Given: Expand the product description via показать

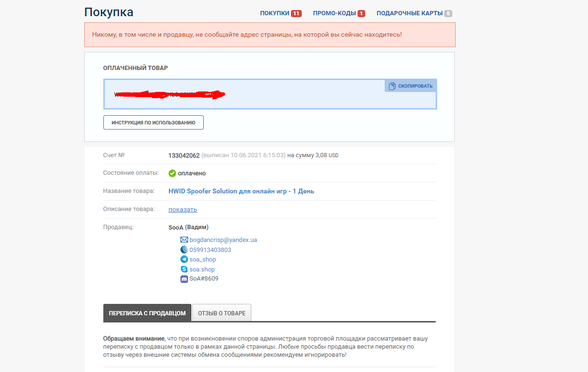Looking at the screenshot, I should coord(182,209).
